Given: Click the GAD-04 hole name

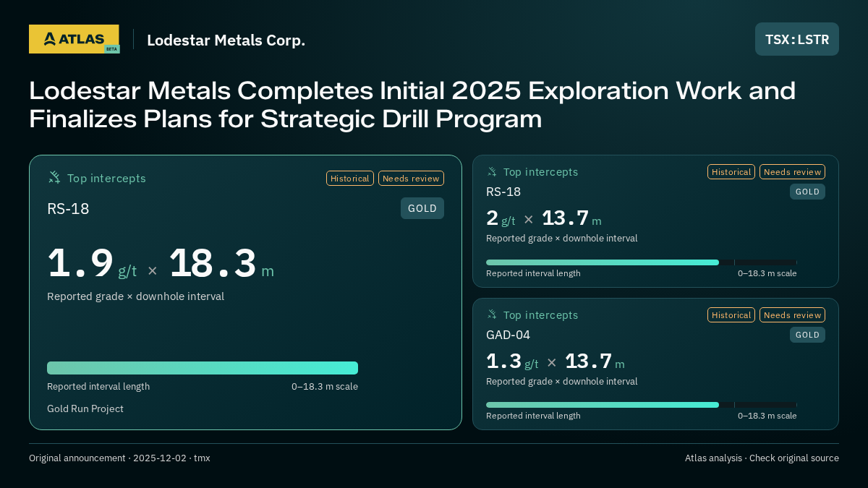Looking at the screenshot, I should coord(509,335).
